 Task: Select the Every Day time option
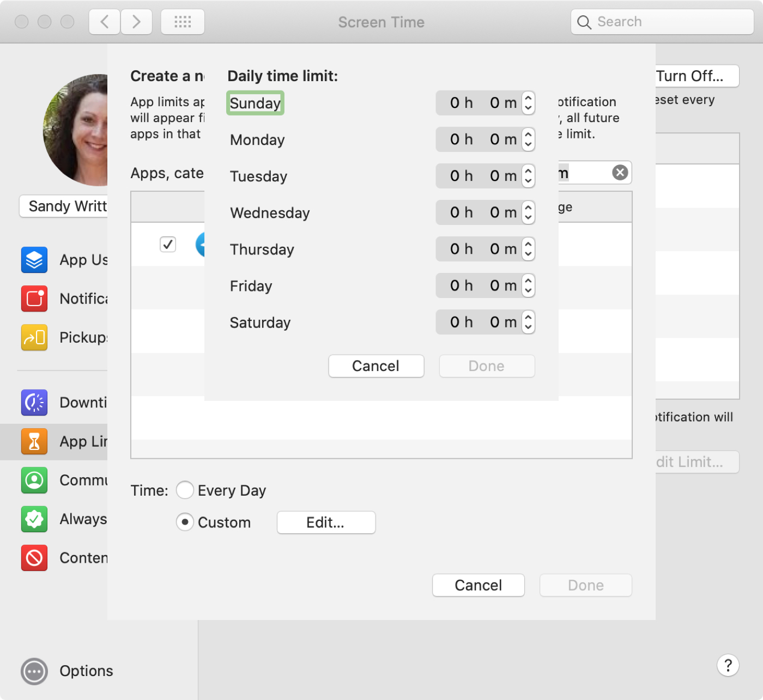[x=185, y=490]
